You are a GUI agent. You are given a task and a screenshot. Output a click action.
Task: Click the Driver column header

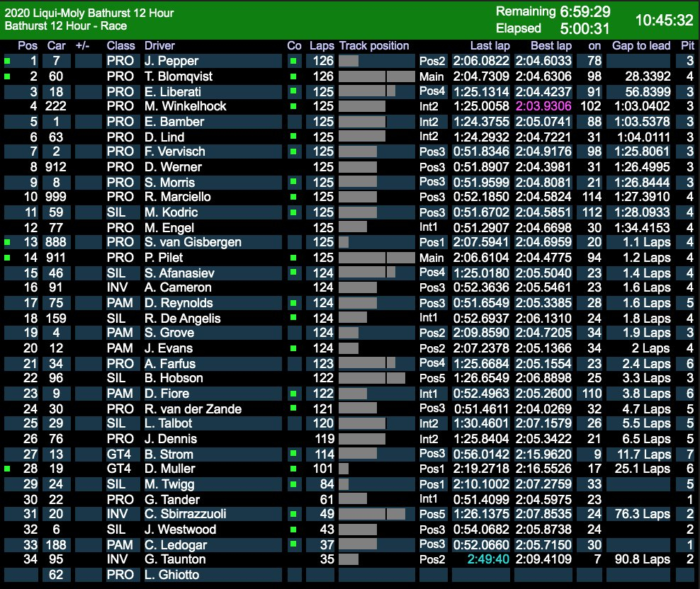(x=159, y=45)
